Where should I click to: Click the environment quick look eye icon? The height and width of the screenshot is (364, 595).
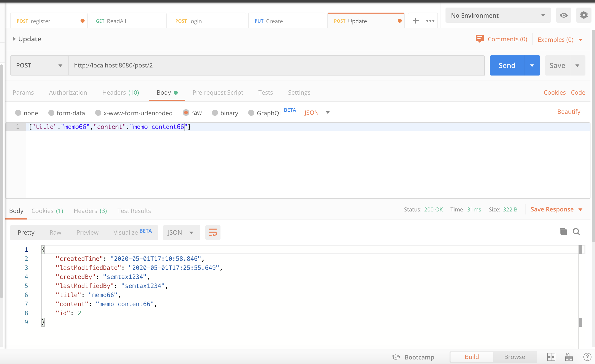(564, 15)
